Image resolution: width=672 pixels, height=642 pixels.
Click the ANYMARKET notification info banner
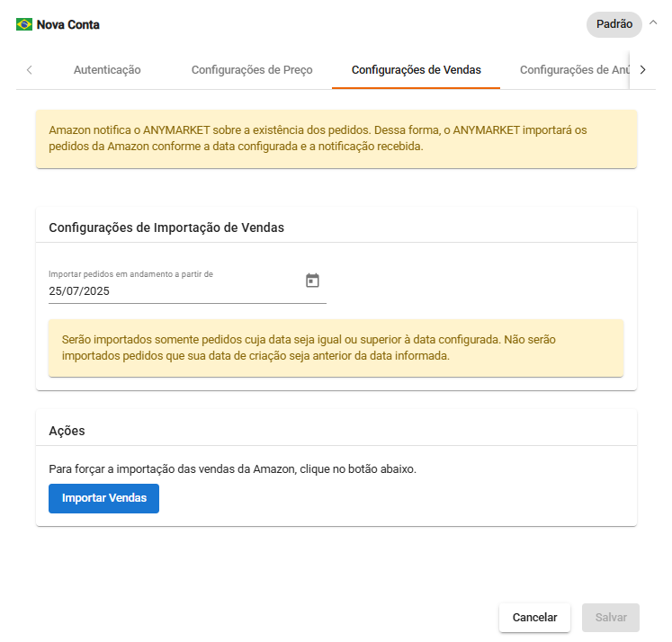[x=336, y=138]
